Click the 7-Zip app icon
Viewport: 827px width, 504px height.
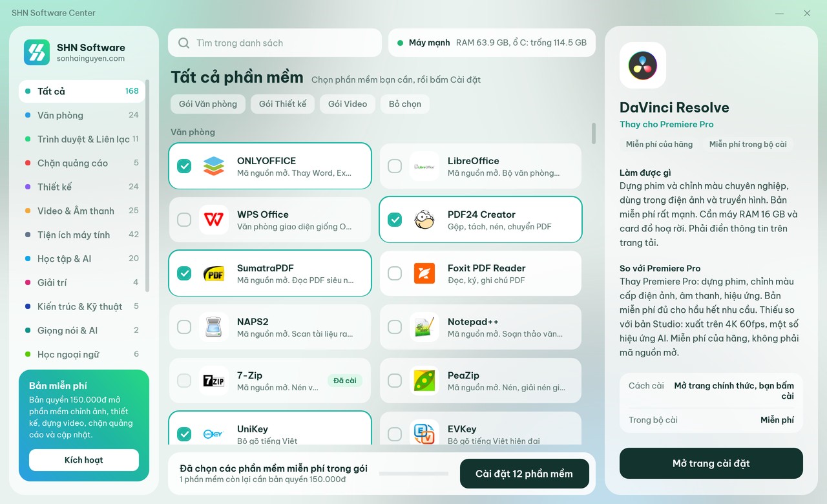click(214, 381)
